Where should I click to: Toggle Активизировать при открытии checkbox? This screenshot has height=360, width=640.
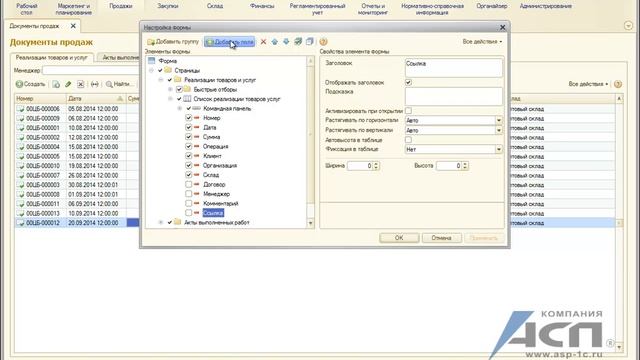(x=408, y=111)
